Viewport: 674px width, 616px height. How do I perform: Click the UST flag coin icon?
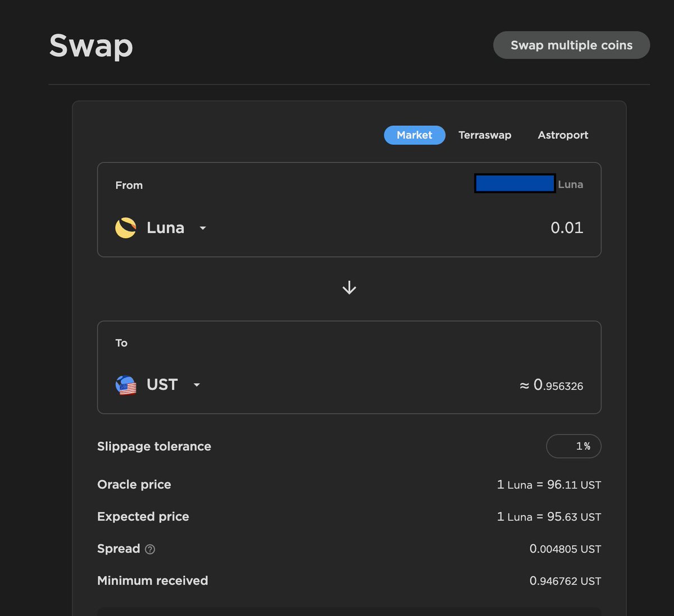[x=126, y=385]
